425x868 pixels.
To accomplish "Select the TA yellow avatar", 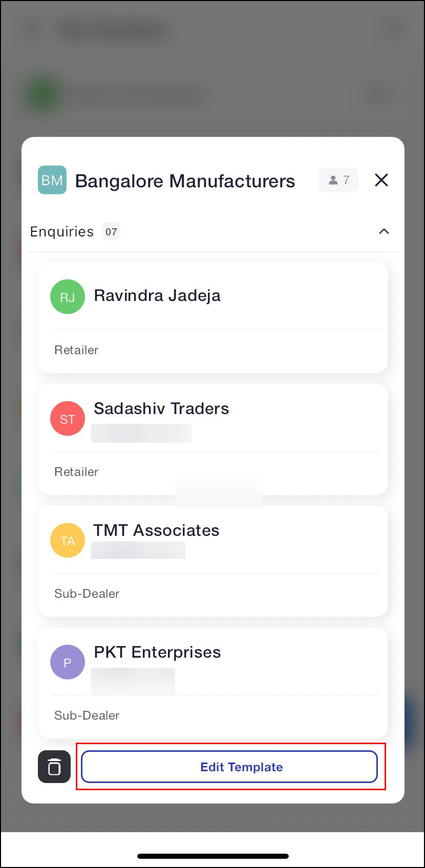I will click(68, 540).
